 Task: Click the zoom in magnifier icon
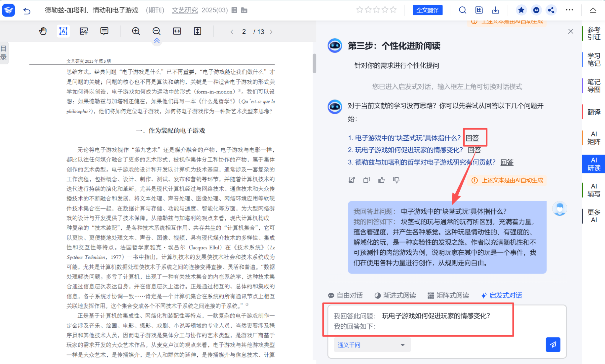click(x=136, y=31)
